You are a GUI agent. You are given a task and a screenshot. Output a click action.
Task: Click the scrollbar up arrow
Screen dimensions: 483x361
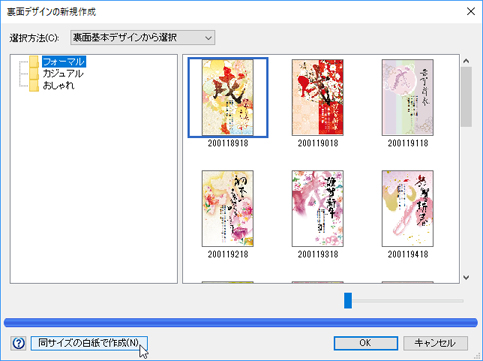tap(466, 61)
